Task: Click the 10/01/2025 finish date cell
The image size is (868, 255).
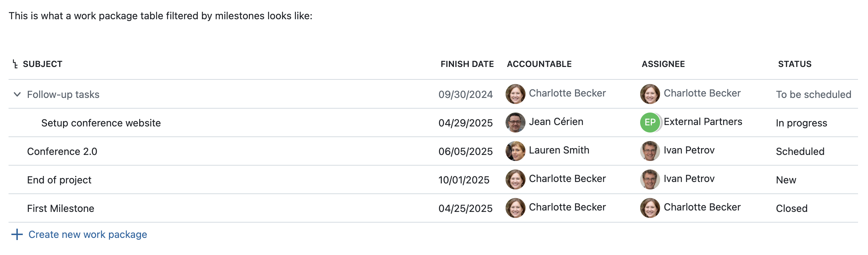Action: 464,180
